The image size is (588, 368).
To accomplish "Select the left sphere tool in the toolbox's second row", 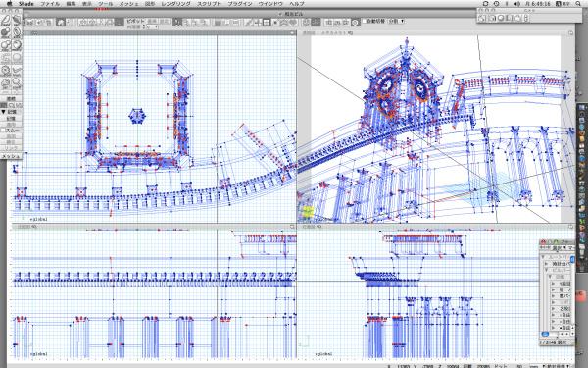I will click(6, 32).
